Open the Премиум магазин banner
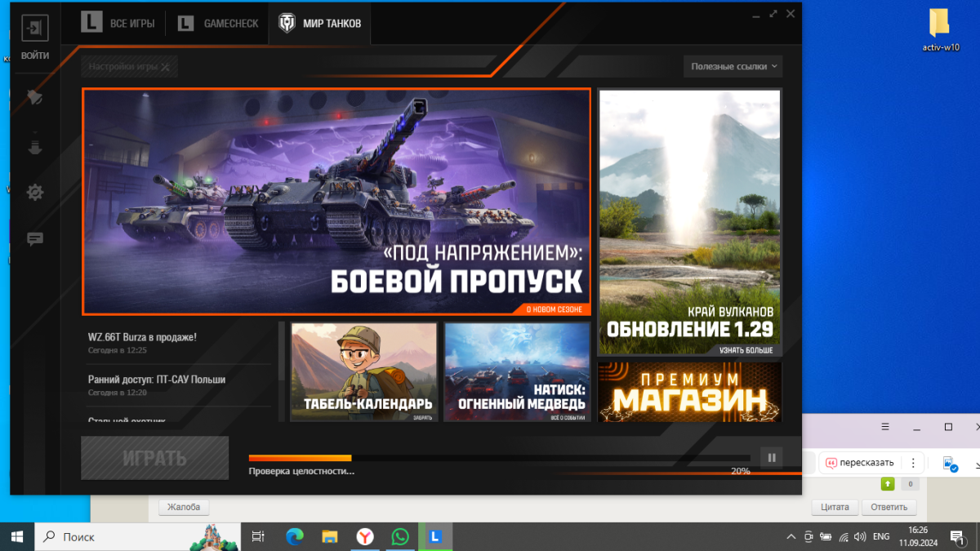The width and height of the screenshot is (980, 551). (x=689, y=392)
